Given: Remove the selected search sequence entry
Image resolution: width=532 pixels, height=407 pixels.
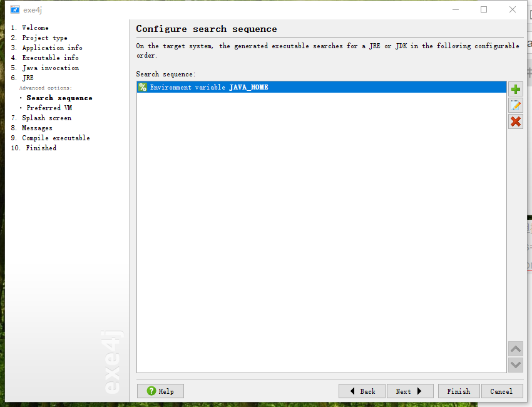Looking at the screenshot, I should [515, 121].
